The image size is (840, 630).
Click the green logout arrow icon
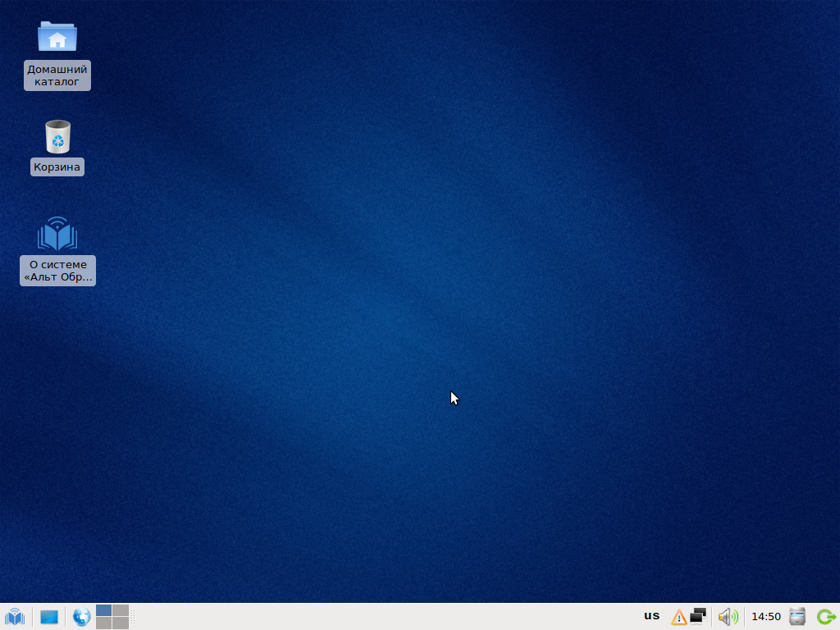(825, 617)
